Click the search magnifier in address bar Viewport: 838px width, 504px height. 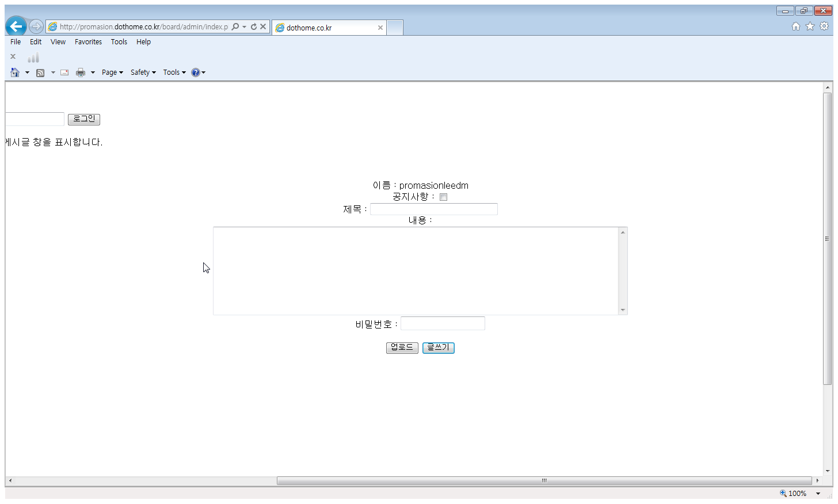235,26
